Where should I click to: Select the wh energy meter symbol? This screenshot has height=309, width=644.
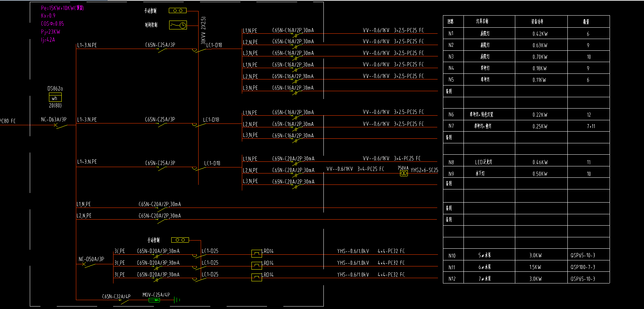pos(55,98)
